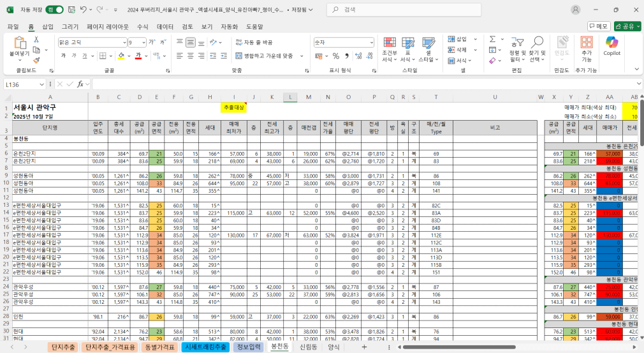This screenshot has width=644, height=353.
Task: Expand the number format dropdown 숫자
Action: (x=370, y=42)
